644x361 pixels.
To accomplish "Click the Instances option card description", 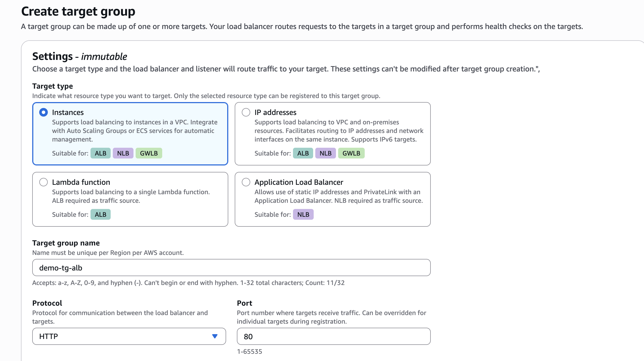I will point(135,131).
